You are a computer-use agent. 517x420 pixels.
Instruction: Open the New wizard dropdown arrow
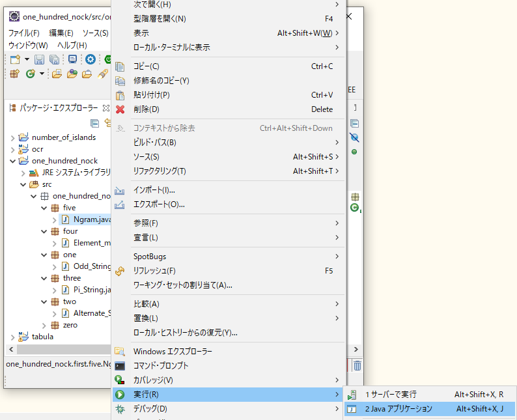pyautogui.click(x=27, y=59)
